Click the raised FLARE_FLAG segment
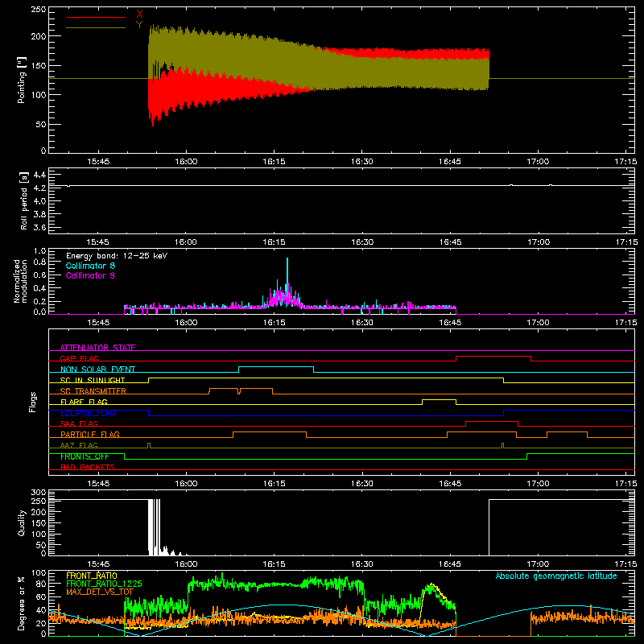The height and width of the screenshot is (644, 644). pyautogui.click(x=439, y=399)
